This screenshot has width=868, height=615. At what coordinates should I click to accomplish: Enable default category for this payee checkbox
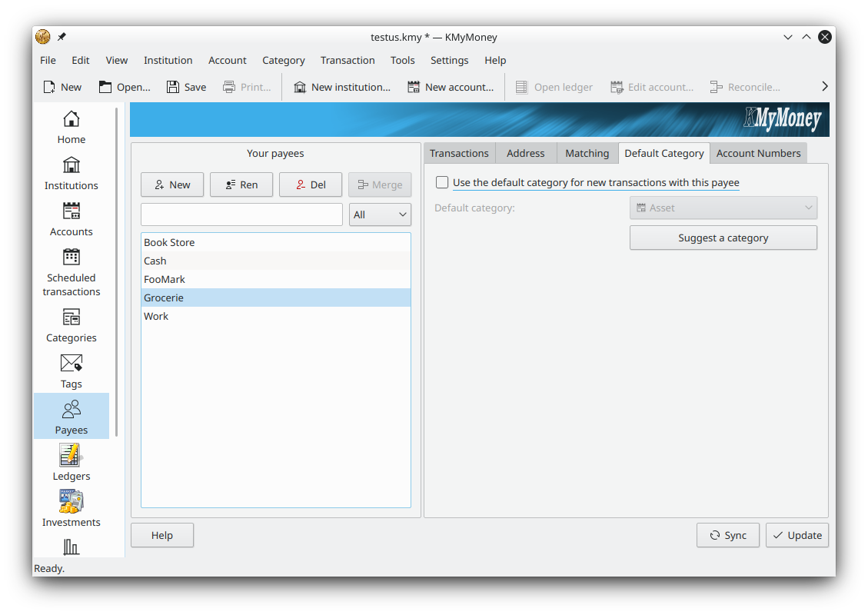pos(442,183)
